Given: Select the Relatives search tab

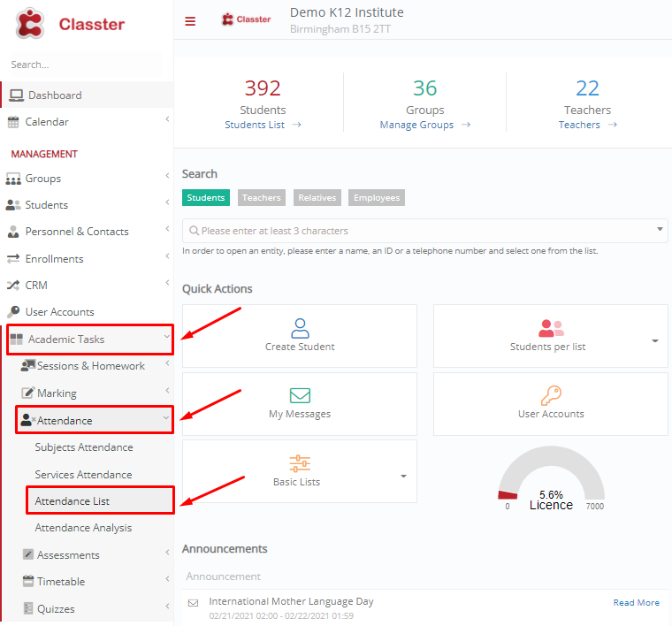Looking at the screenshot, I should click(x=317, y=197).
